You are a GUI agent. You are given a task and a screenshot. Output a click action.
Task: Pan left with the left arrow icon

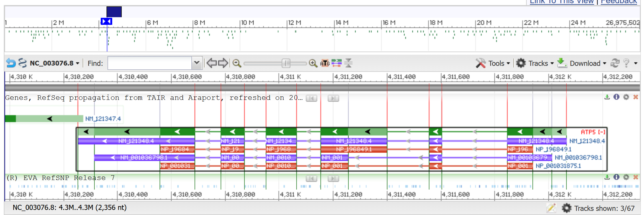(x=211, y=63)
